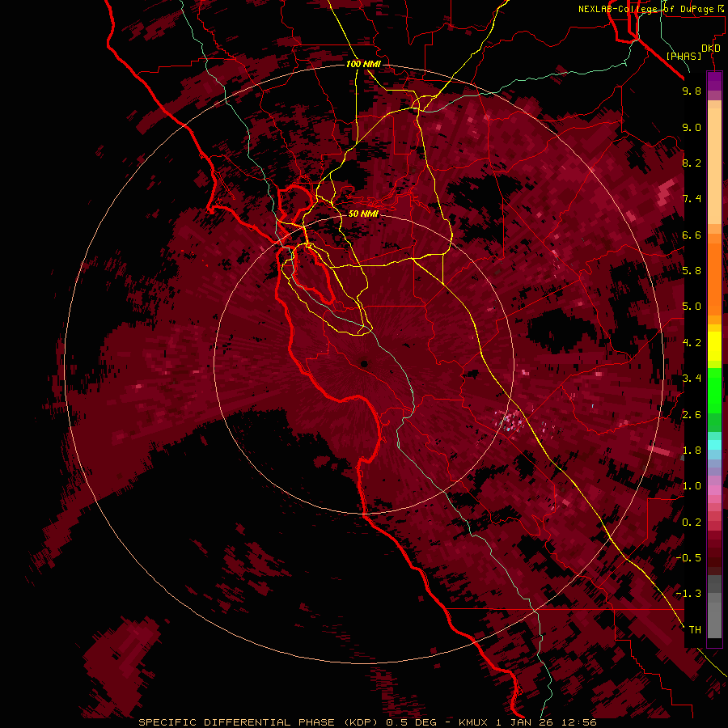Click the 12:56 timestamp in the caption
This screenshot has width=728, height=728.
tap(578, 722)
